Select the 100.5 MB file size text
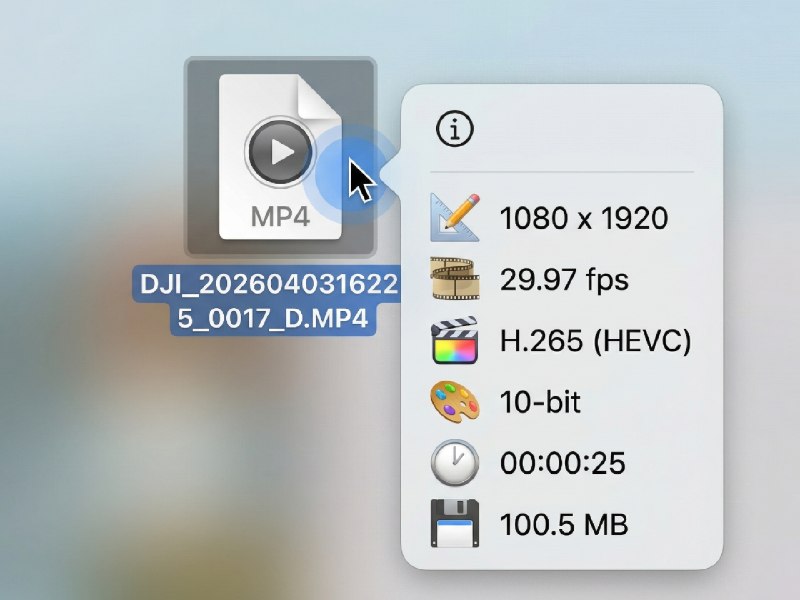Viewport: 800px width, 600px height. 565,523
